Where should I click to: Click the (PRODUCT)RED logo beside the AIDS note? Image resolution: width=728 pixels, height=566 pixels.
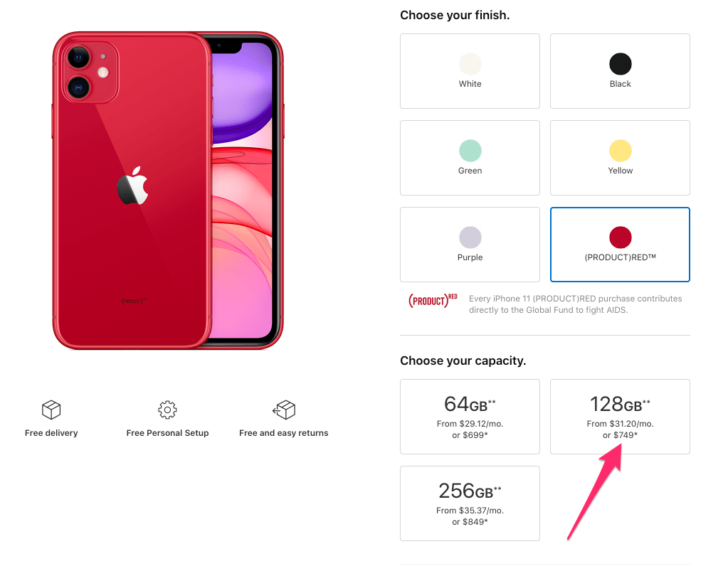[433, 301]
